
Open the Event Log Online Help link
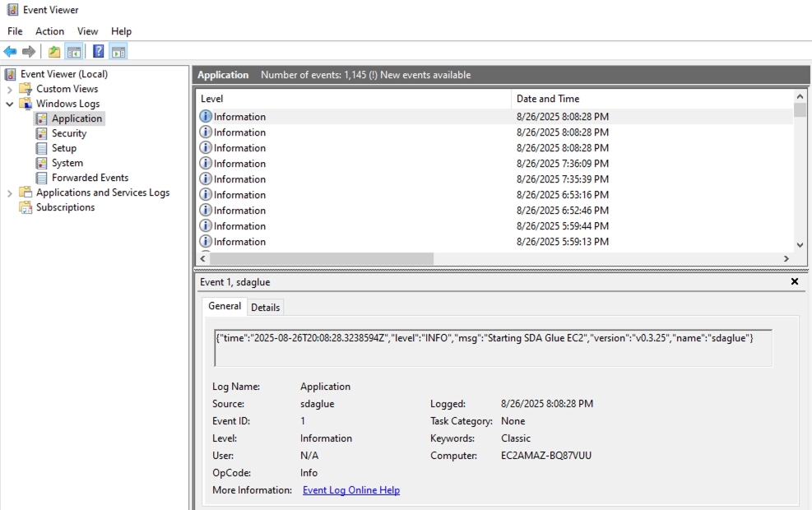coord(350,490)
